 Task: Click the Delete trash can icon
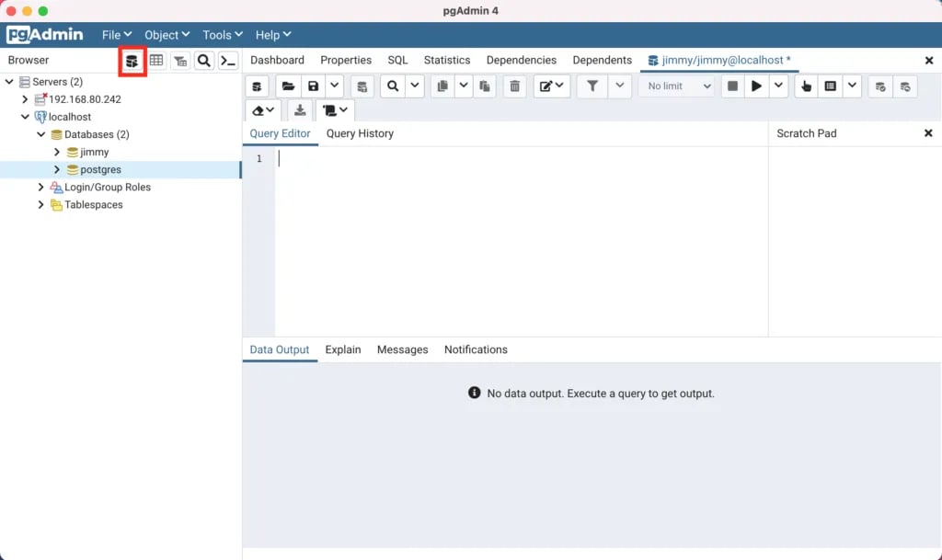click(x=515, y=86)
